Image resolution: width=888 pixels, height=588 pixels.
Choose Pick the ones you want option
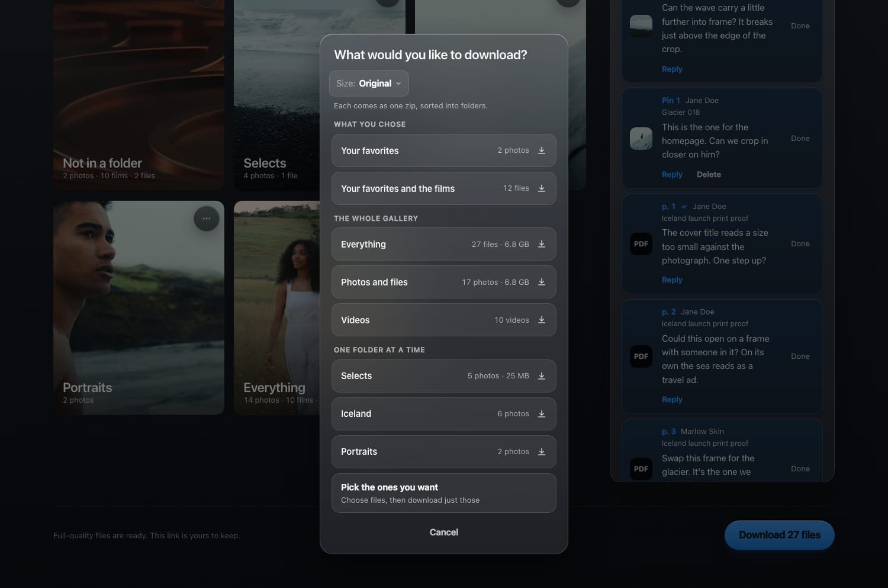coord(444,493)
